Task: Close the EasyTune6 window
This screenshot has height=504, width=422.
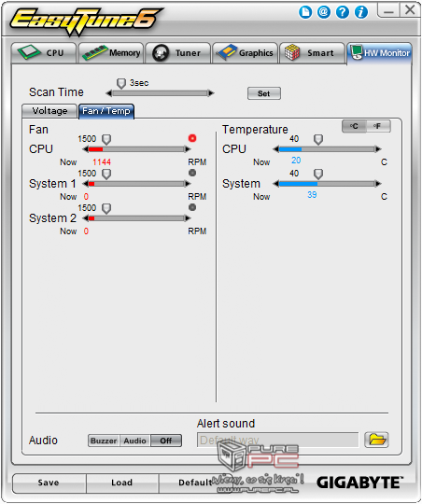Action: point(410,10)
